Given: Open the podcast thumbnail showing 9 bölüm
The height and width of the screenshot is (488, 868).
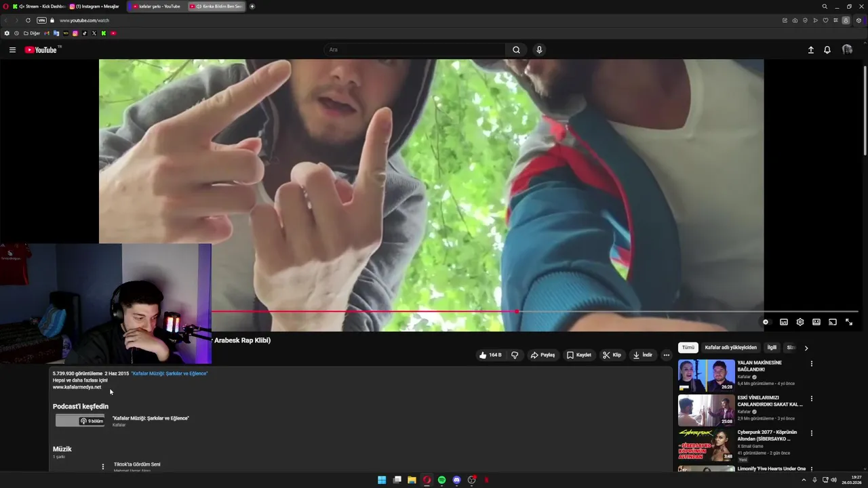Looking at the screenshot, I should click(81, 420).
